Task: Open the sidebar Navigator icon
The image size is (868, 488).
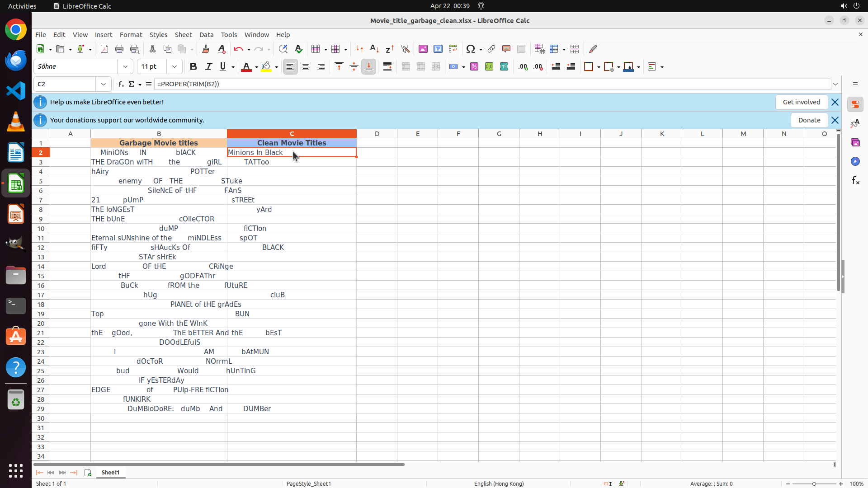Action: pos(855,161)
